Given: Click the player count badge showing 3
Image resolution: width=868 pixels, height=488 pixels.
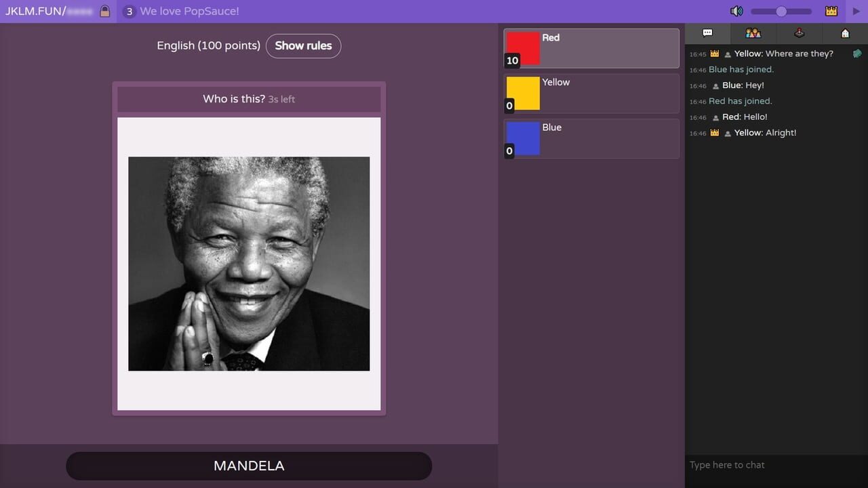Looking at the screenshot, I should coord(129,11).
